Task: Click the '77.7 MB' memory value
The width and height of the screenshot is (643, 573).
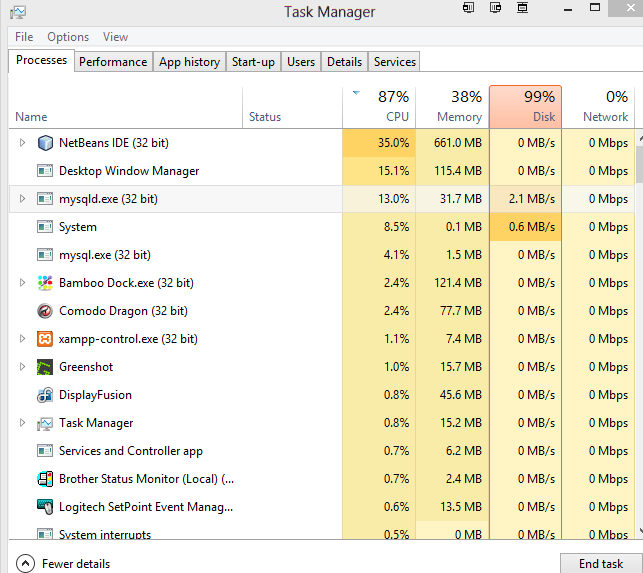Action: (x=461, y=311)
